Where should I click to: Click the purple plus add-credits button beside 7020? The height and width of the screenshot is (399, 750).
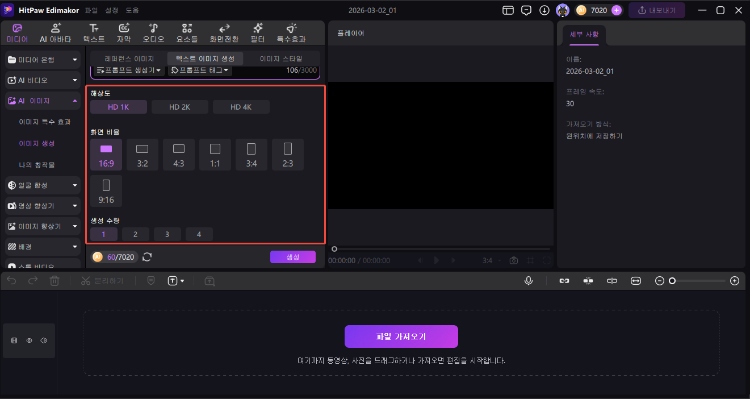coord(617,10)
